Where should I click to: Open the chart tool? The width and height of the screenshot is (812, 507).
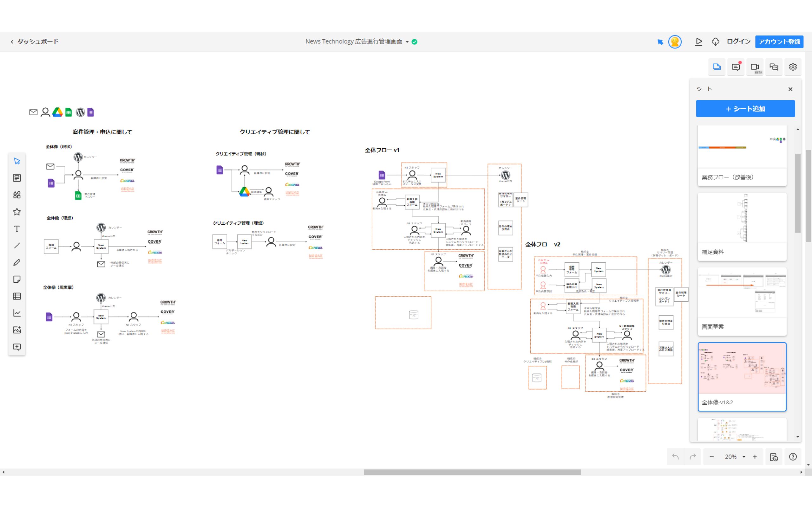coord(17,313)
